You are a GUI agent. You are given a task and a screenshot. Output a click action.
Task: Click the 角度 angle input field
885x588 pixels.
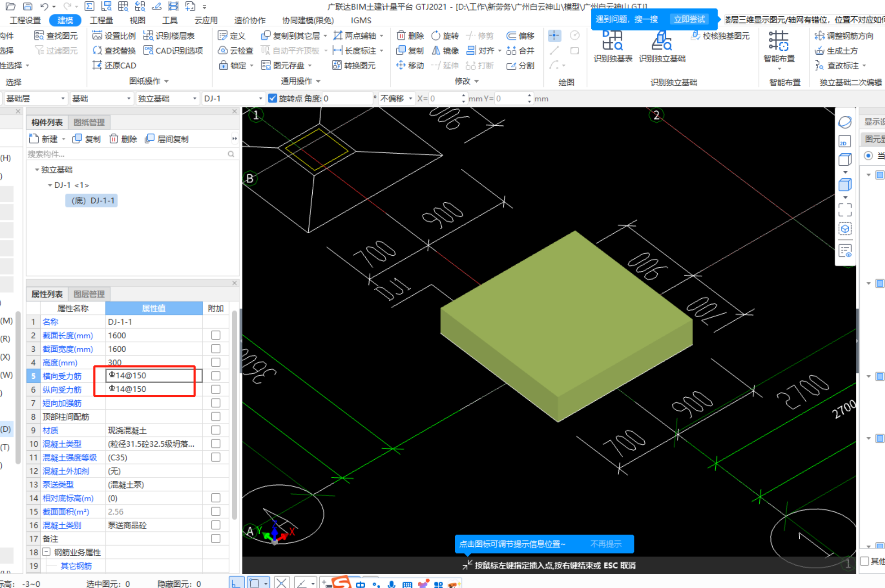click(x=348, y=99)
